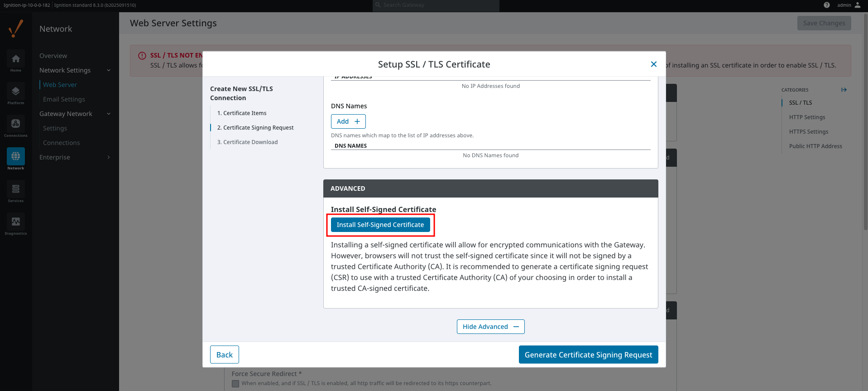The width and height of the screenshot is (868, 391).
Task: Close the Setup SSL / TLS dialog
Action: coord(653,64)
